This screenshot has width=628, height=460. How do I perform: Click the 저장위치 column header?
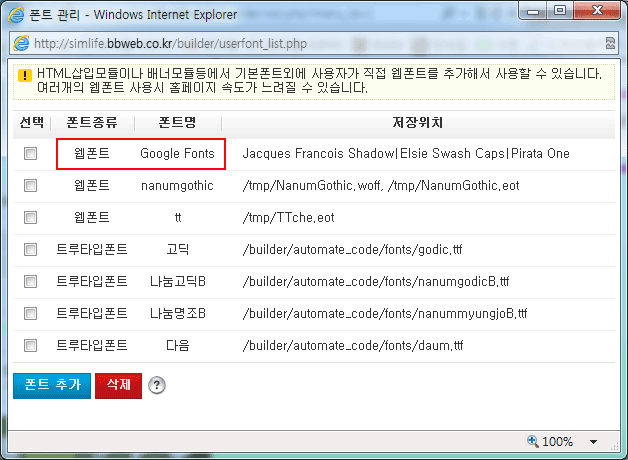coord(417,123)
